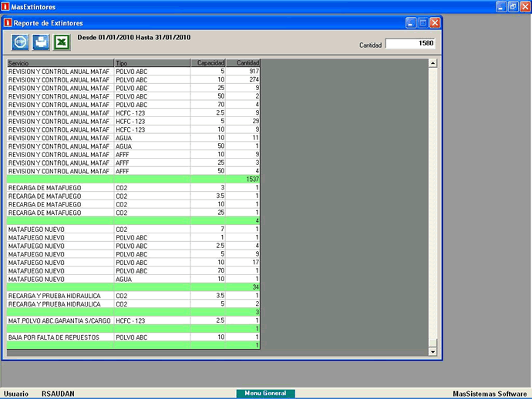Close the Reporte de Extintores window
Viewport: 532px width, 399px height.
click(x=435, y=23)
